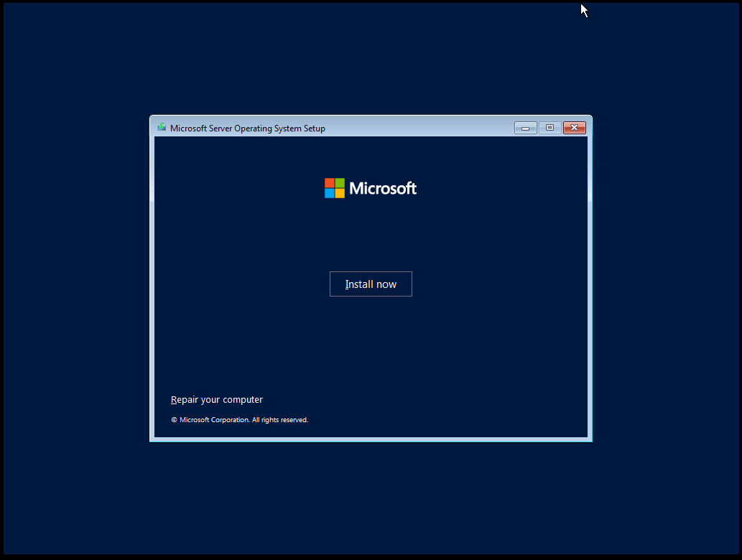
Task: Click the Install now button
Action: pyautogui.click(x=371, y=284)
